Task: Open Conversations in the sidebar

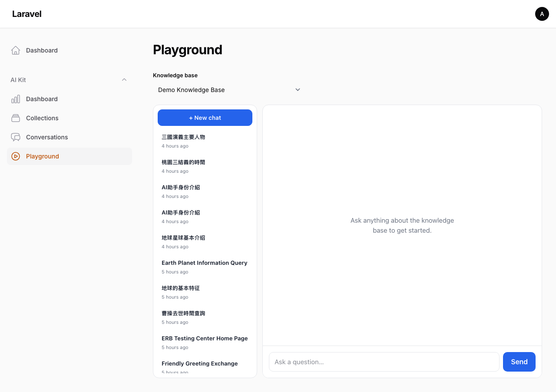Action: (69, 137)
